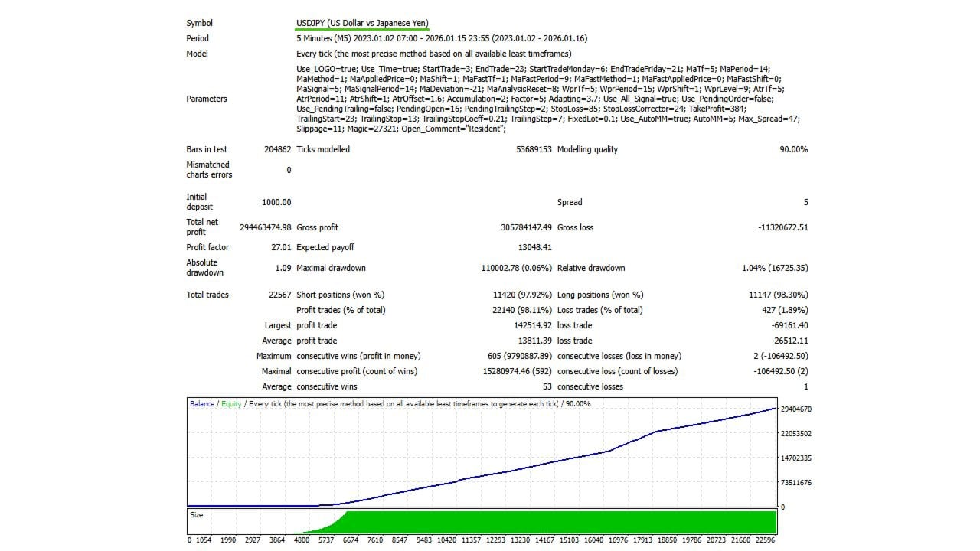The image size is (980, 551).
Task: Select the Initial deposit amount
Action: coord(275,202)
